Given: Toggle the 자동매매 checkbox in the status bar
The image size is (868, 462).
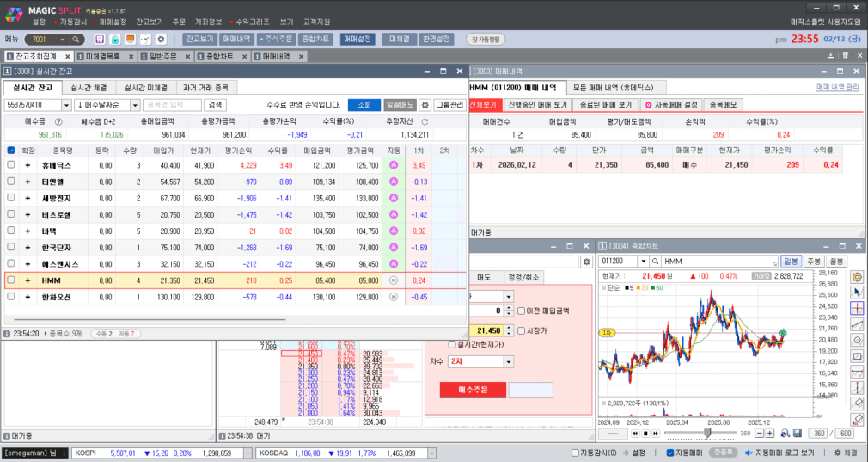Looking at the screenshot, I should click(x=670, y=453).
